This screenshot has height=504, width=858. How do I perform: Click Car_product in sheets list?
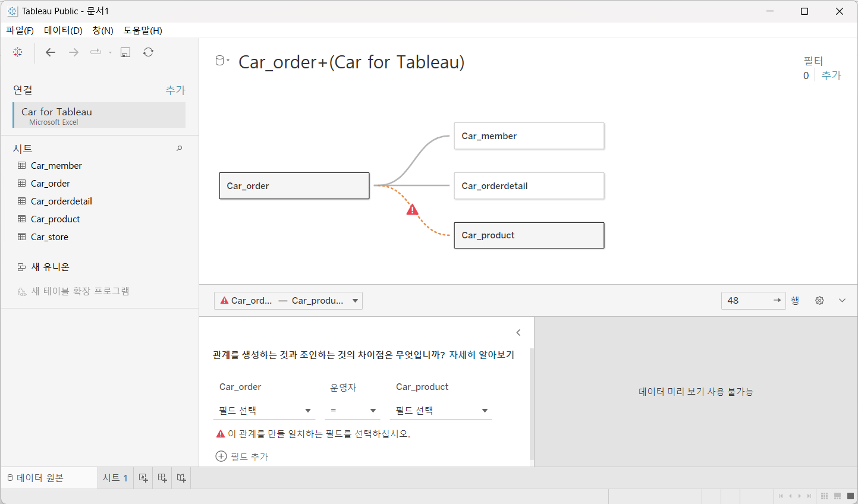(55, 219)
